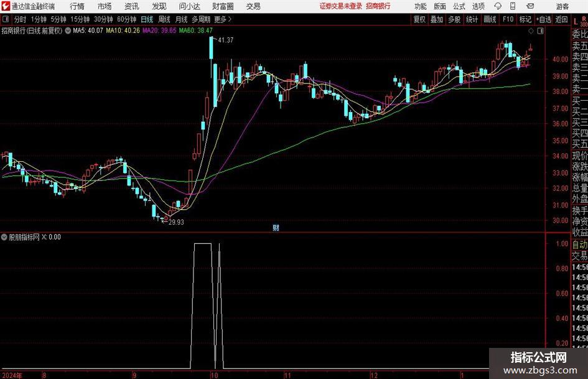Click the 统计 toolbar button
The height and width of the screenshot is (379, 588).
tap(472, 19)
